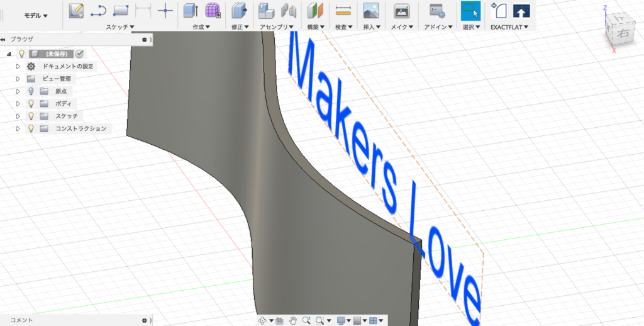Toggle visibility bulb for 原点 folder

click(x=31, y=91)
